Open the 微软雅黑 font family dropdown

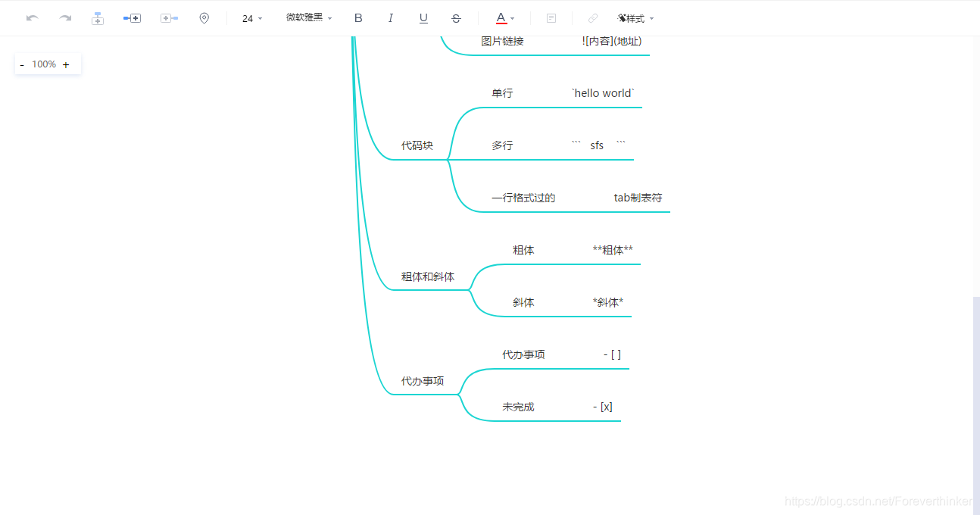coord(309,17)
